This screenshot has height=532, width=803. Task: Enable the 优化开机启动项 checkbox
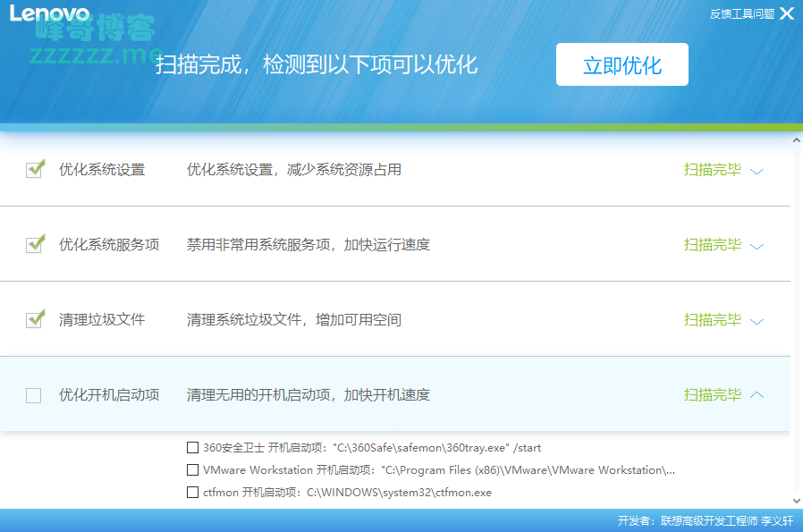coord(34,395)
